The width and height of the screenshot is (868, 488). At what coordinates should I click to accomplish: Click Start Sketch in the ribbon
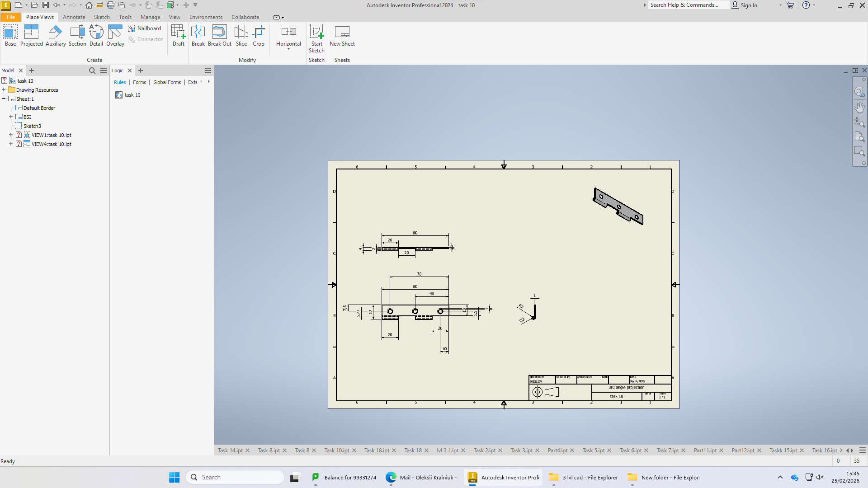coord(316,38)
